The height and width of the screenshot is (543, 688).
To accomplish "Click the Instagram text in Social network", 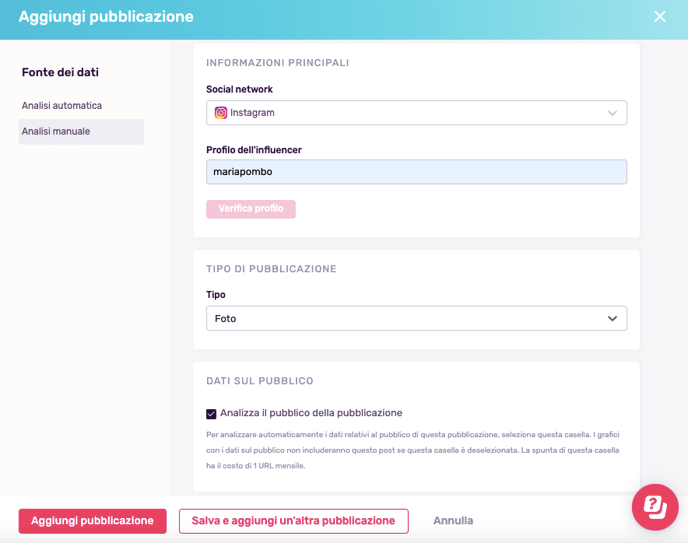I will click(252, 113).
